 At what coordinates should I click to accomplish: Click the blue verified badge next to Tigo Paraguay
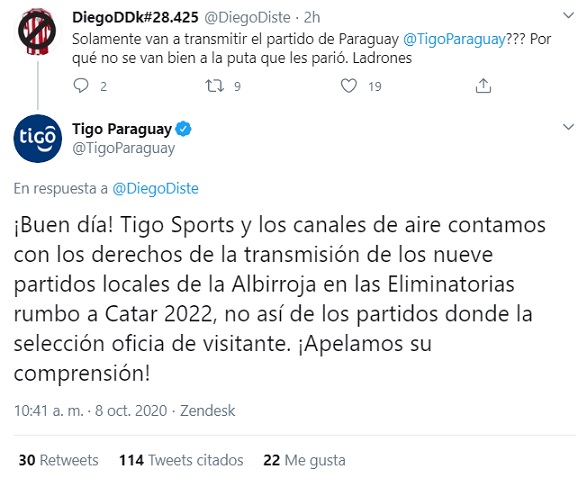183,129
